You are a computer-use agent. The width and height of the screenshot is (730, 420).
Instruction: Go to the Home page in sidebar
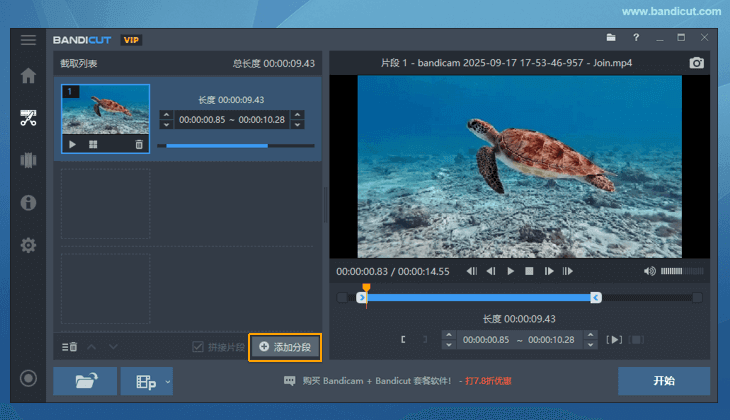(x=28, y=76)
